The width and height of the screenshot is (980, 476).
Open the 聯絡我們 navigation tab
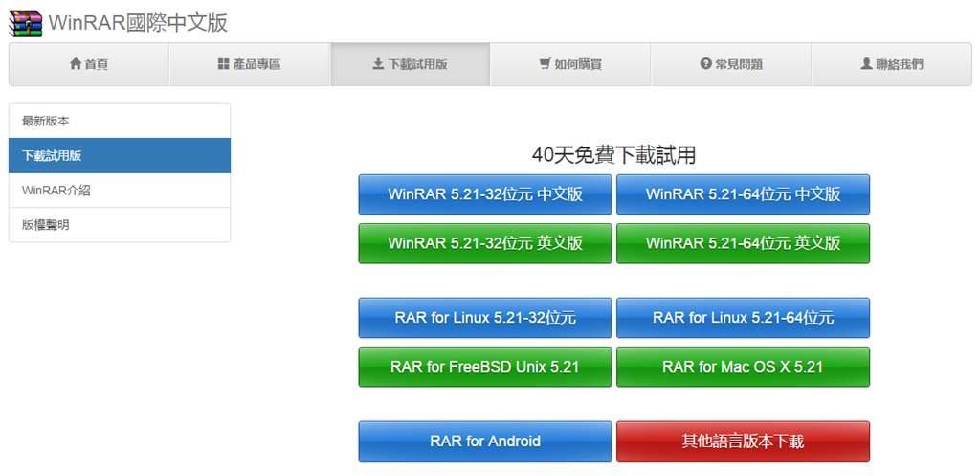(892, 64)
